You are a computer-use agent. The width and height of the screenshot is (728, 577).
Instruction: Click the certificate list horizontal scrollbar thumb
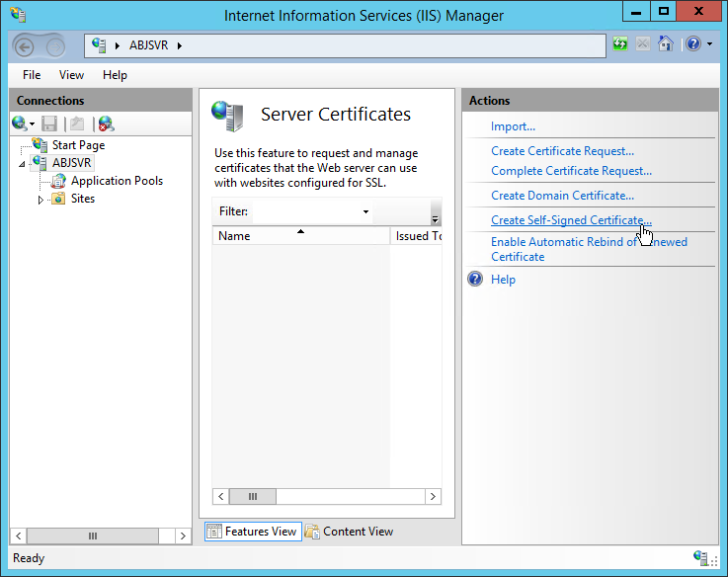click(253, 496)
